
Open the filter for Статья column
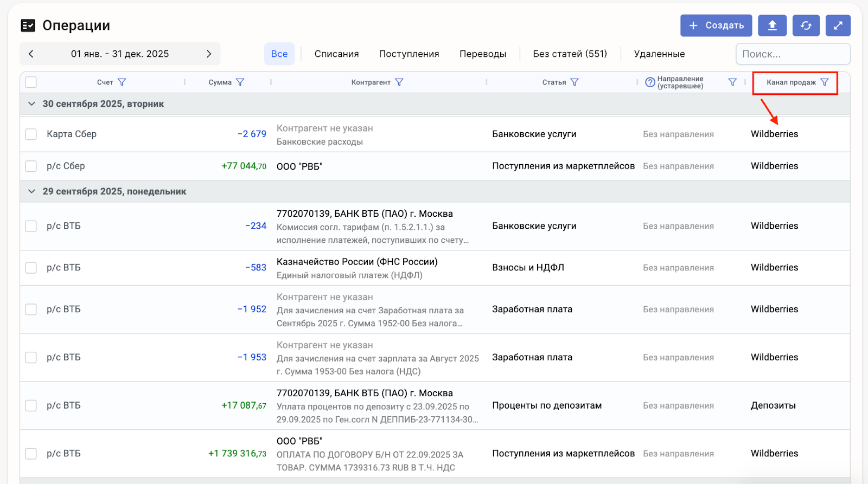575,82
